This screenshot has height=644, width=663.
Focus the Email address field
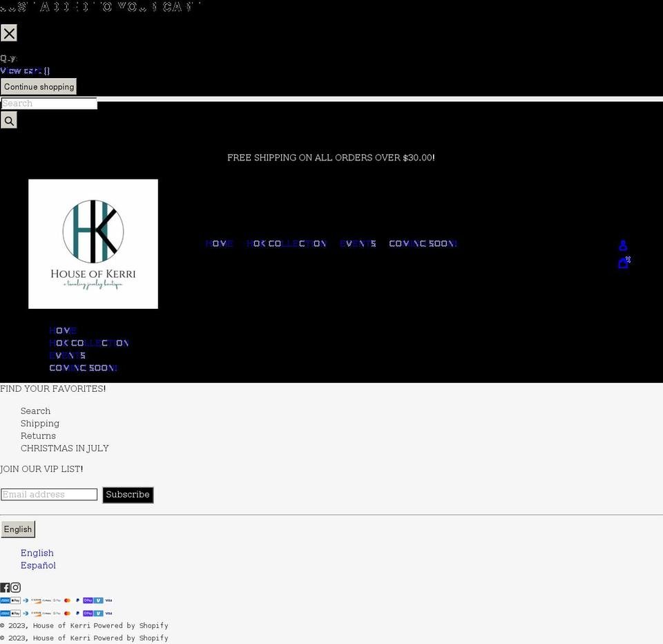pyautogui.click(x=49, y=494)
